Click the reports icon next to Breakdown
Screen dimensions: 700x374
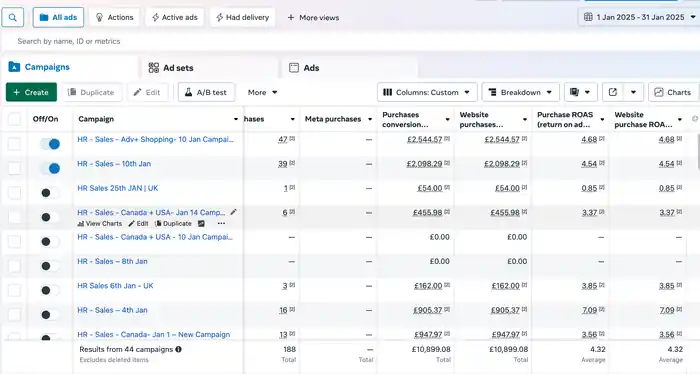click(x=575, y=92)
